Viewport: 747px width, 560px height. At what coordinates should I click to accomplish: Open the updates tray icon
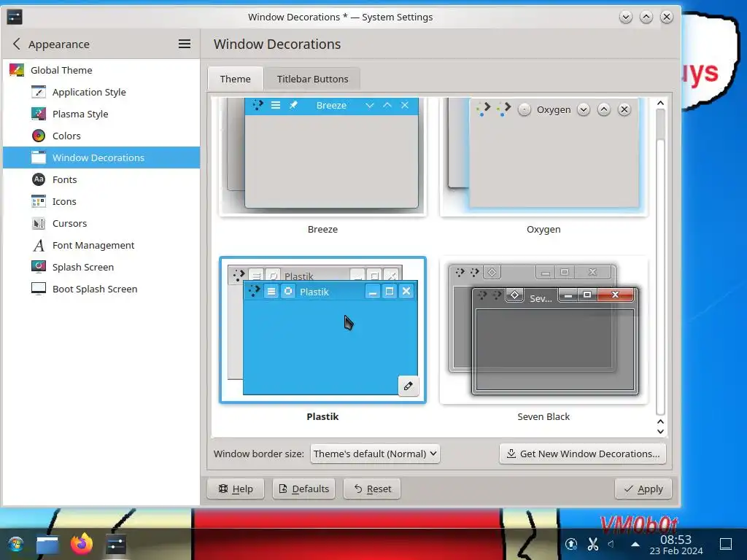571,544
